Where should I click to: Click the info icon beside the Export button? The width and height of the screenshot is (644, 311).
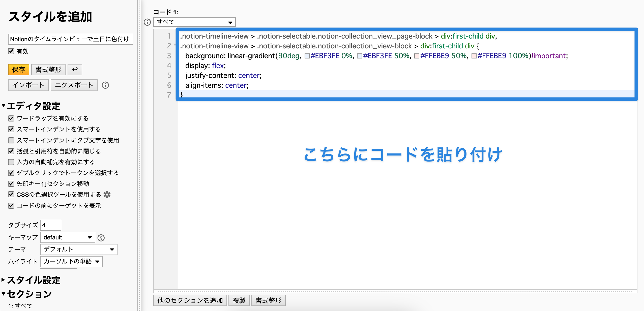pos(105,85)
